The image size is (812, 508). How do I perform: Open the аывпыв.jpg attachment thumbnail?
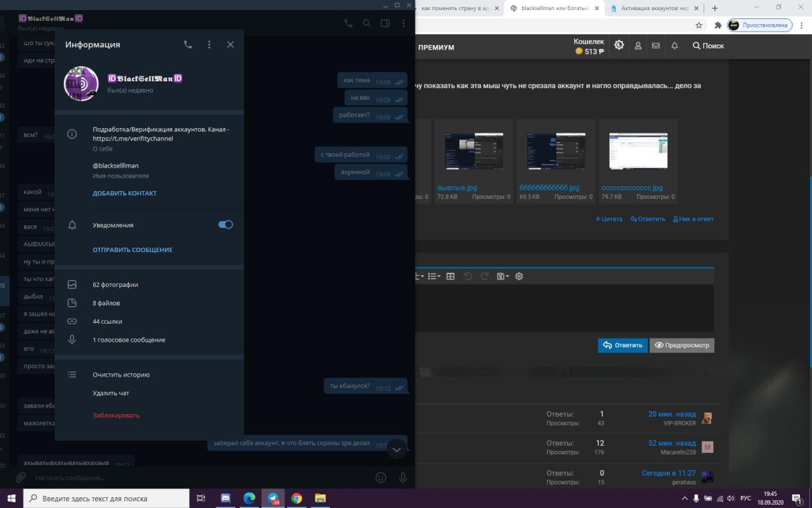click(474, 152)
